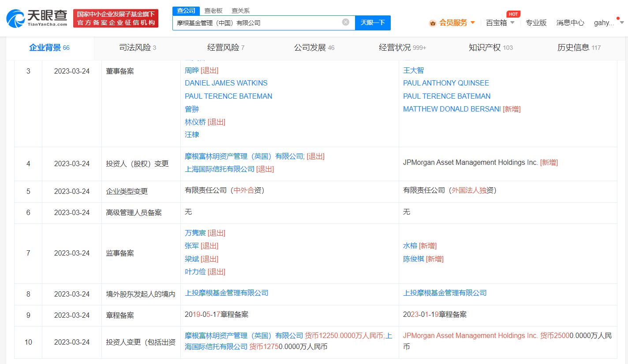The width and height of the screenshot is (628, 364).
Task: Click '监事备案' change item cell
Action: [120, 253]
